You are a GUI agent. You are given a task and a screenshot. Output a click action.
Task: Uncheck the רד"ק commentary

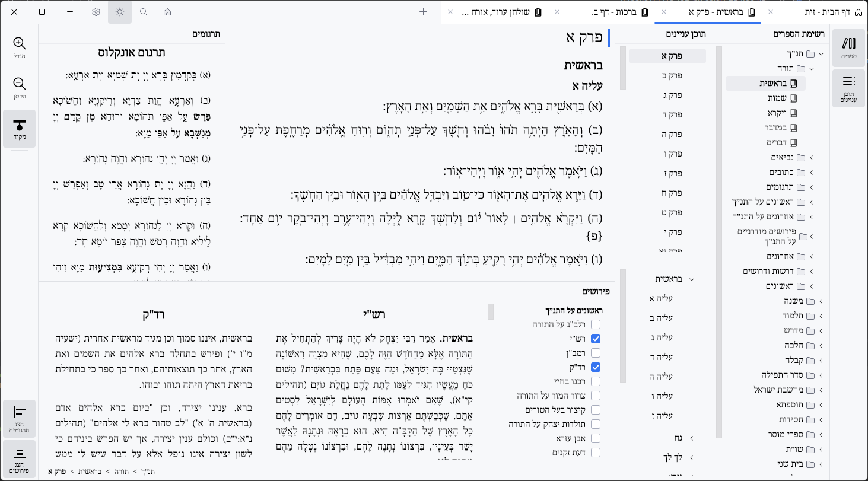pyautogui.click(x=596, y=367)
